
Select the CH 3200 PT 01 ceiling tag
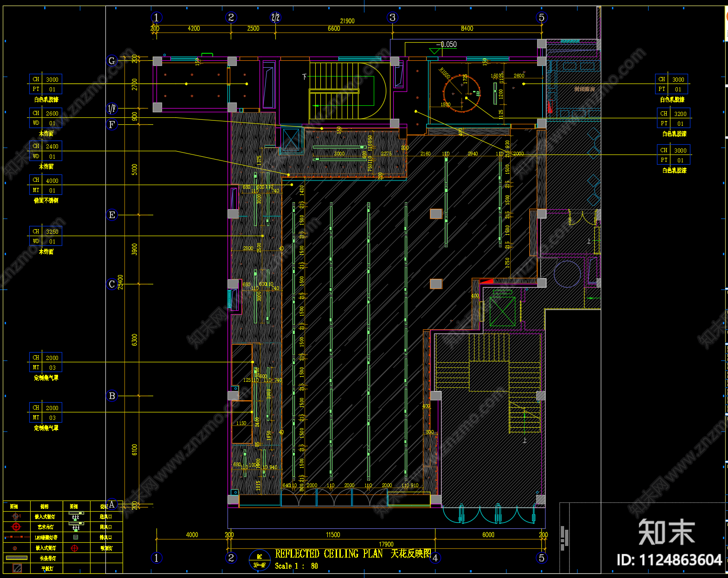tap(674, 118)
